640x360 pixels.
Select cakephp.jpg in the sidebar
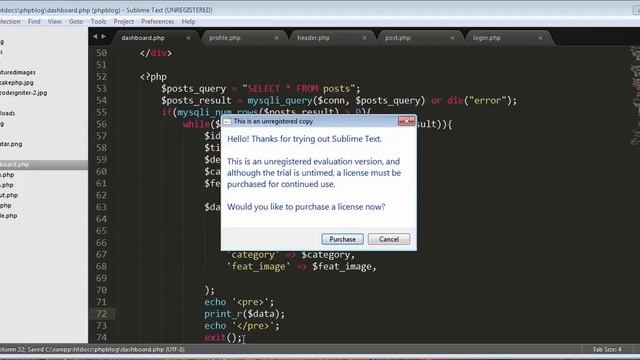(17, 82)
